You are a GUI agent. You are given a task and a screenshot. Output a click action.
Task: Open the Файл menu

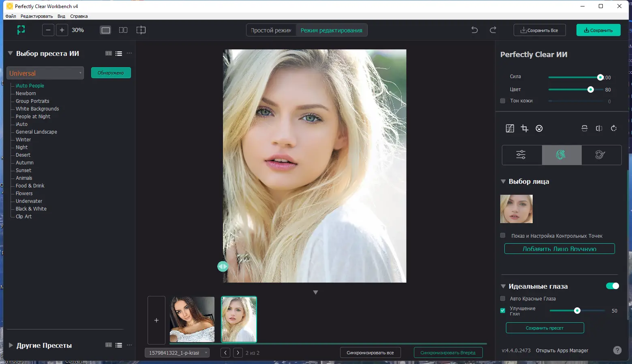click(x=11, y=16)
